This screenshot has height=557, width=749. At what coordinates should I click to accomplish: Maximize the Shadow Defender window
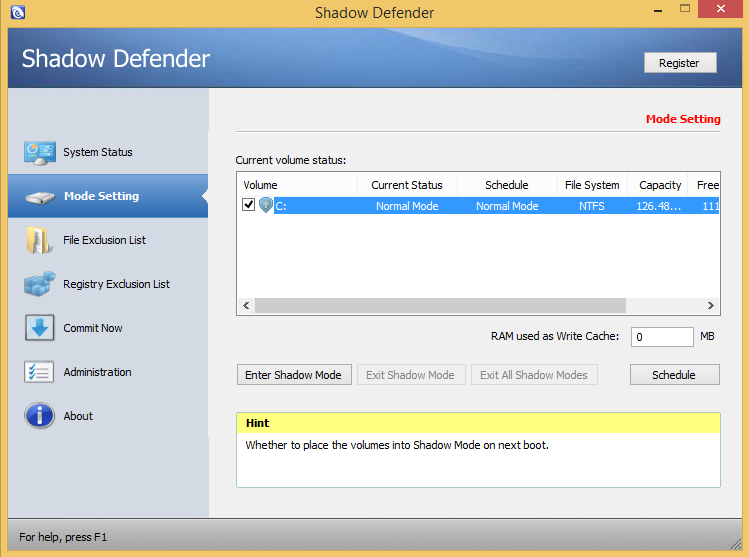coord(685,9)
